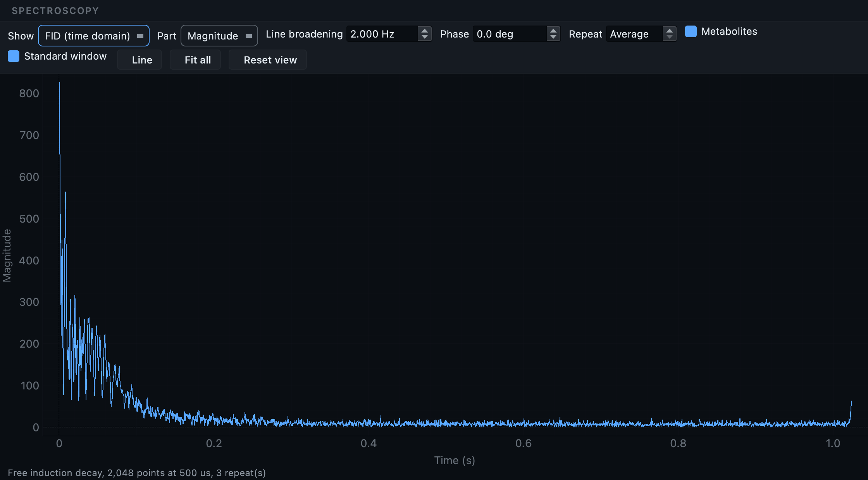The width and height of the screenshot is (868, 480).
Task: Increase Line broadening with up arrow
Action: click(x=425, y=31)
